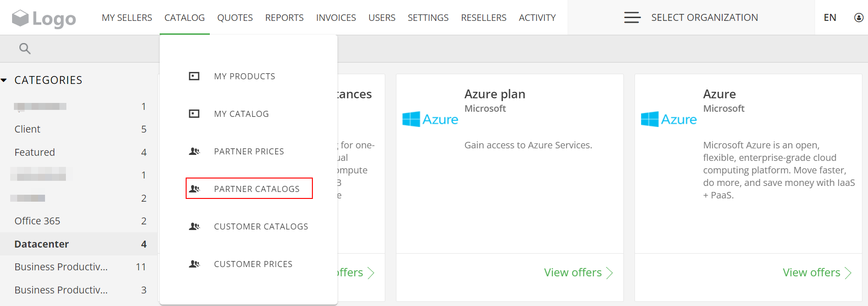Open the user account icon
This screenshot has width=868, height=306.
(859, 18)
